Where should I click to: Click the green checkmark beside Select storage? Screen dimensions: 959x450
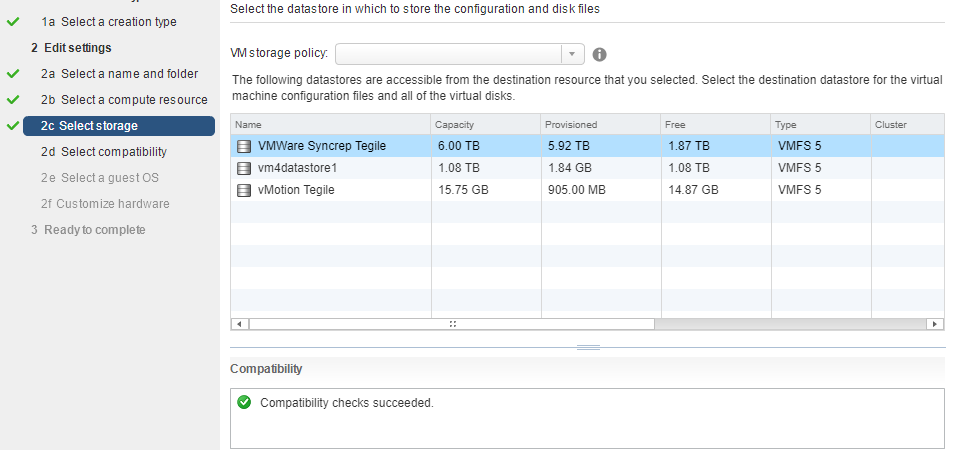(x=13, y=125)
